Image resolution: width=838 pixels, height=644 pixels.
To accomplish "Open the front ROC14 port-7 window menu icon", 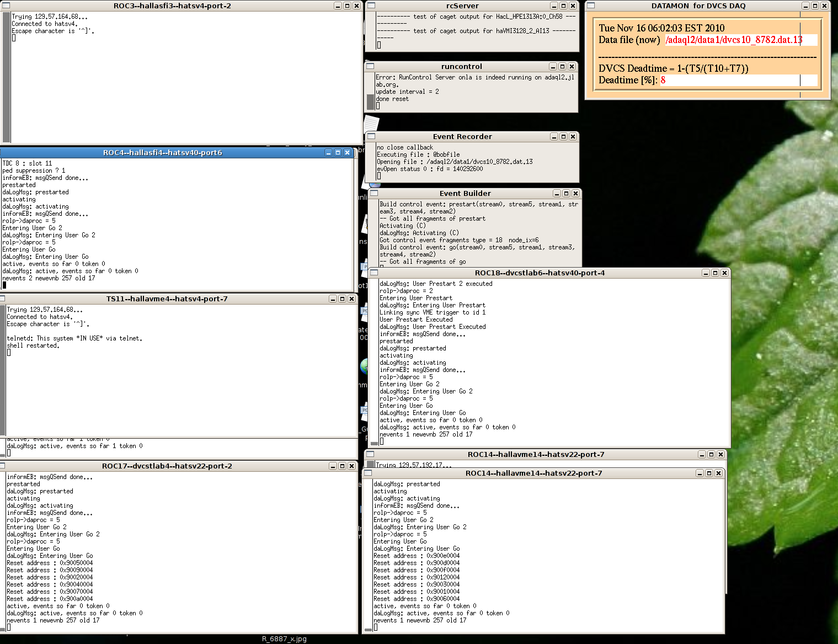I will (x=368, y=473).
